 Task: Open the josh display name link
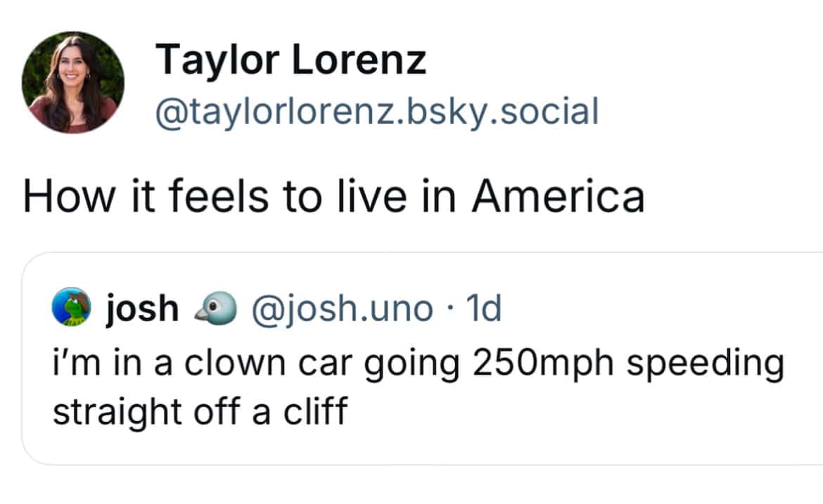click(142, 308)
